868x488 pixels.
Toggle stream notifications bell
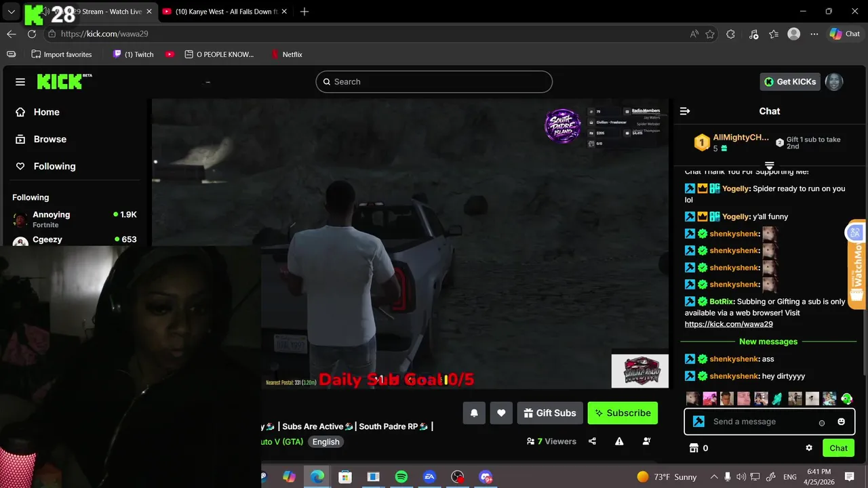(x=474, y=413)
